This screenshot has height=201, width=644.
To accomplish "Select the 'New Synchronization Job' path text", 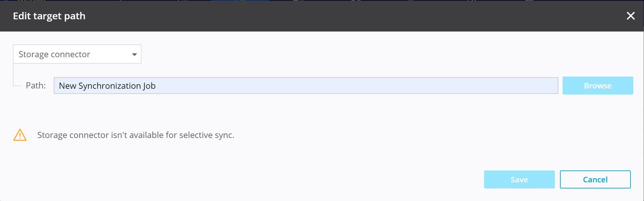I will (x=107, y=86).
